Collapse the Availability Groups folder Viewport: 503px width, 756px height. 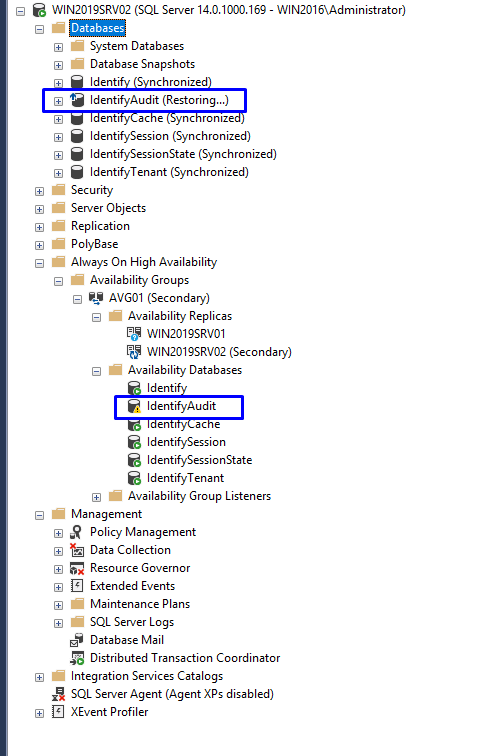point(58,281)
